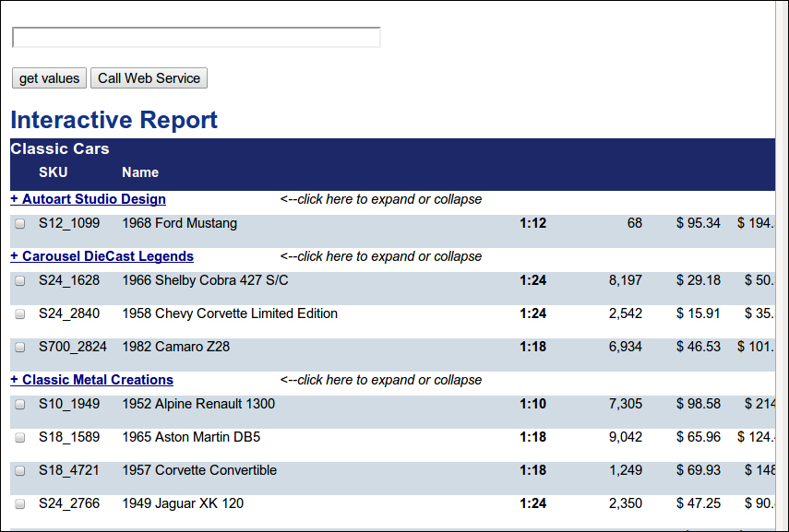Click the price $ 29.18
This screenshot has height=532, width=789.
(699, 280)
